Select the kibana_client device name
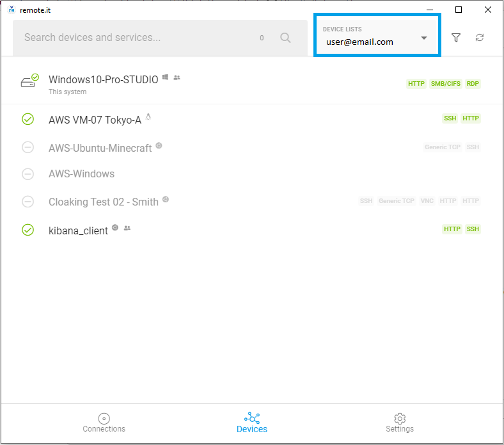The image size is (504, 445). (78, 231)
